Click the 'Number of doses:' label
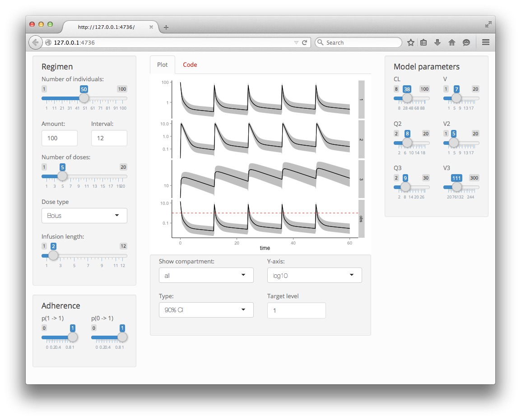The image size is (521, 420). coord(66,157)
